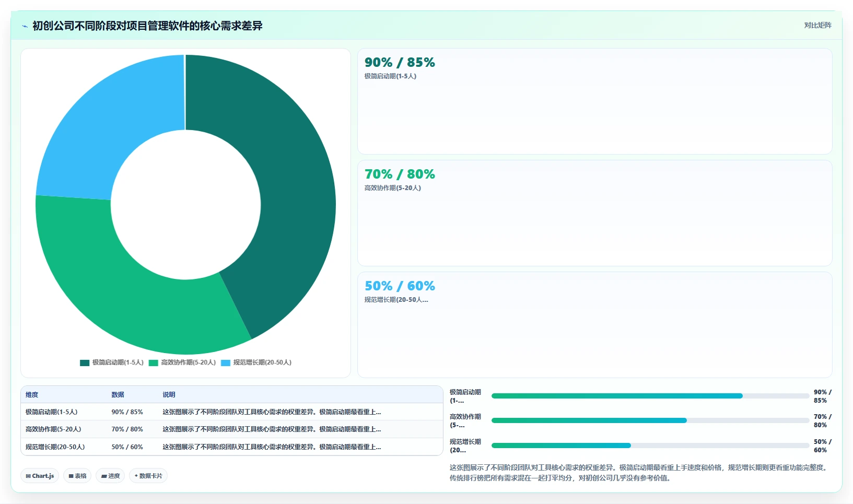
Task: Toggle the 规范增长期(20-50人) legend swatch
Action: pyautogui.click(x=226, y=362)
